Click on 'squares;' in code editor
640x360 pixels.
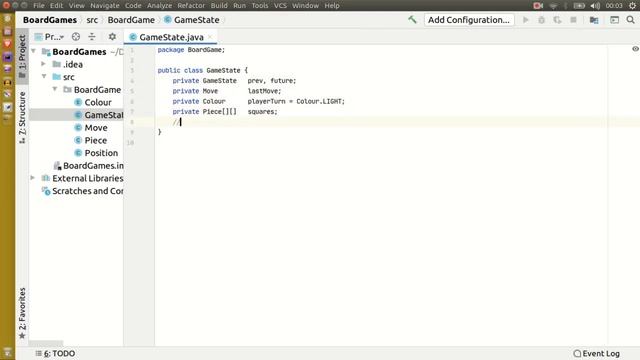(x=262, y=111)
